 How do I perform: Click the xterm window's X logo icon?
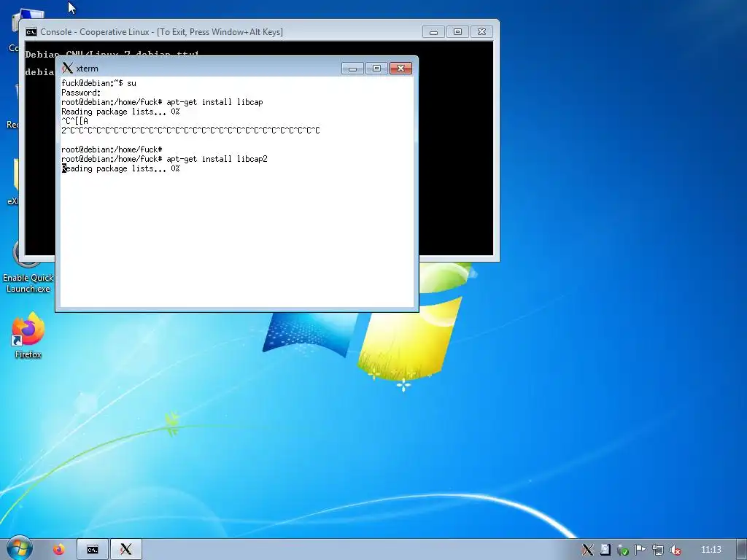click(67, 68)
